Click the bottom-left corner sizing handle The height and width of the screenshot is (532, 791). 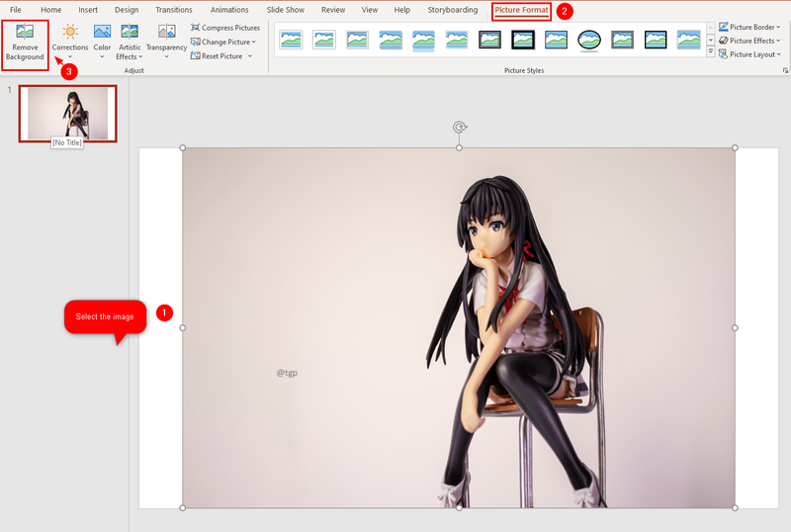click(183, 507)
